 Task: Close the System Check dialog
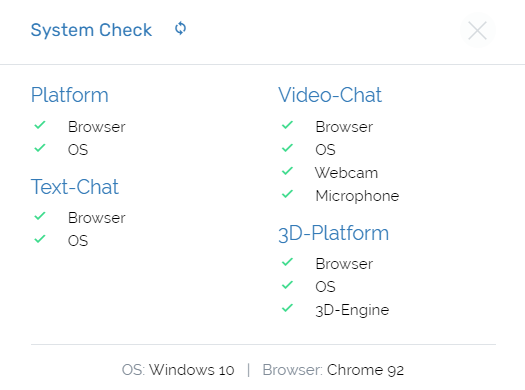[x=477, y=30]
